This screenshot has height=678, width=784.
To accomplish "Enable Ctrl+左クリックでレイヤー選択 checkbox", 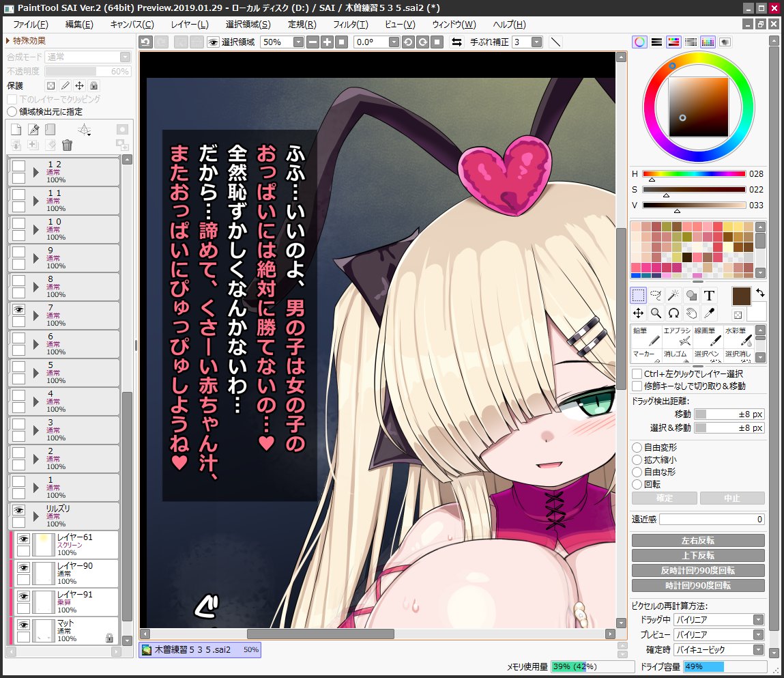I will (x=637, y=373).
